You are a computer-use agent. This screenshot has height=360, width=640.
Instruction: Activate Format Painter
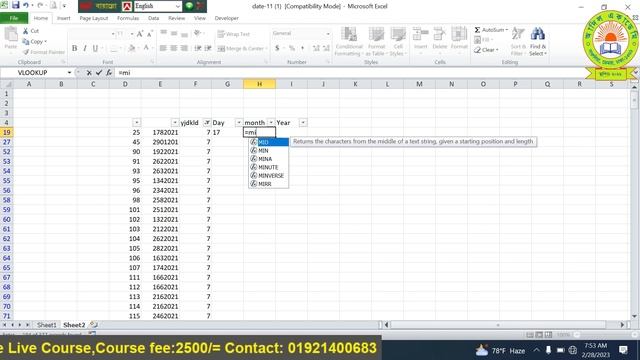pyautogui.click(x=44, y=52)
